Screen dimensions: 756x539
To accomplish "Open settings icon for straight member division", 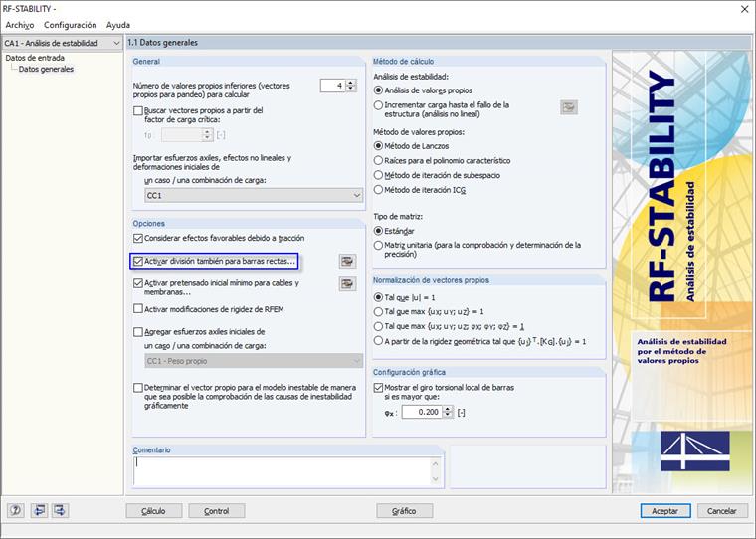I will pos(347,262).
